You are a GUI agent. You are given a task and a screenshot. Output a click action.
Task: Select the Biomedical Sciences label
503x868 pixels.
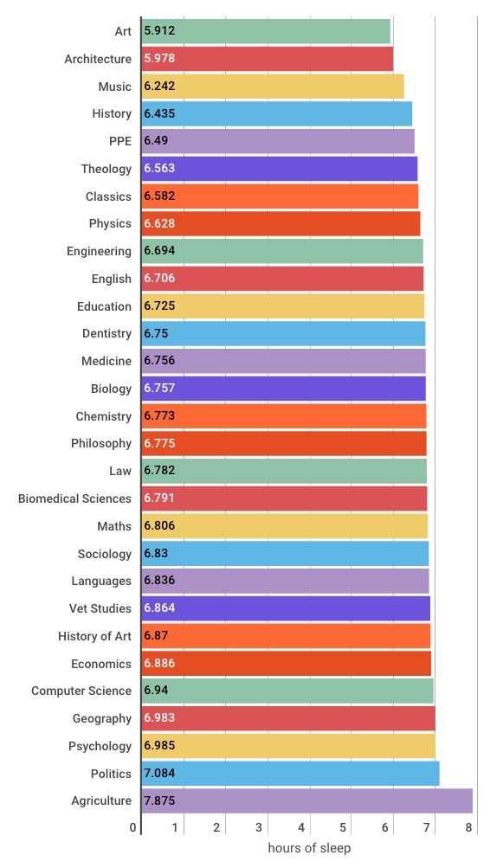pyautogui.click(x=74, y=498)
